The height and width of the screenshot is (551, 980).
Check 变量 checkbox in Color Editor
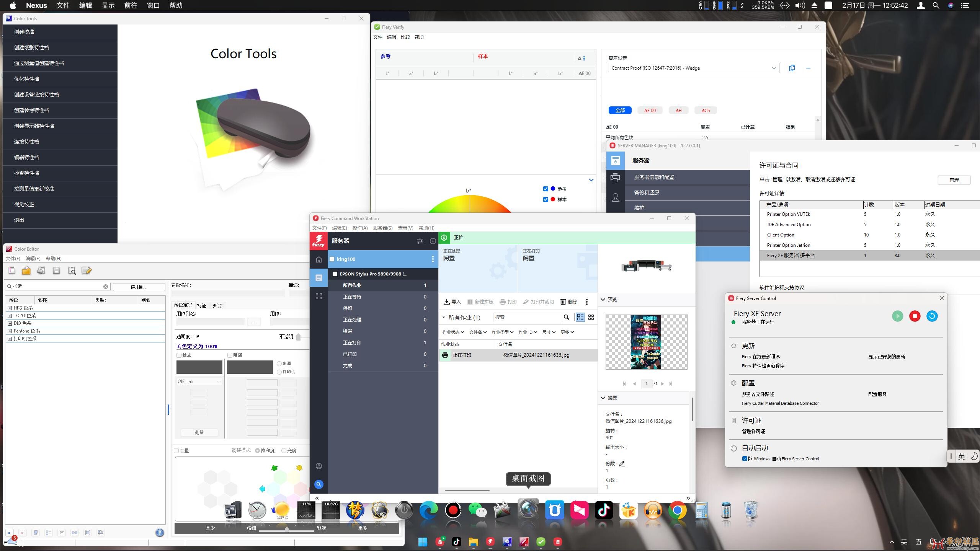[176, 451]
